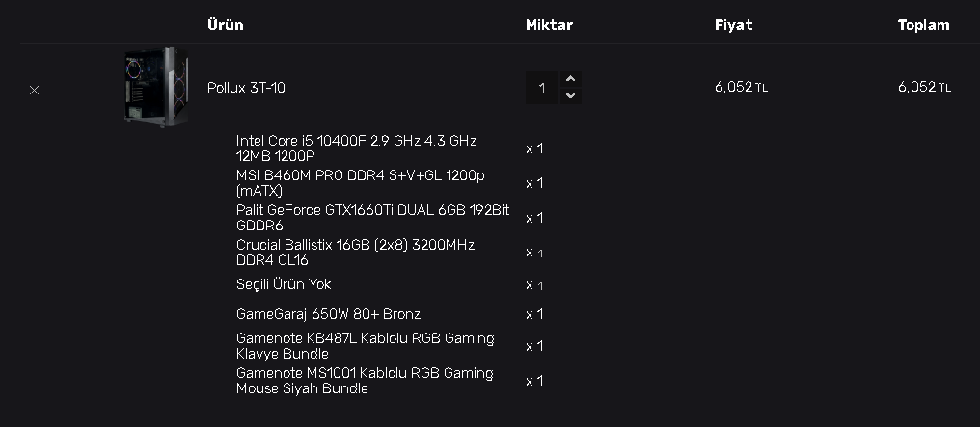Click the 6,052 TL amount under Toplam
Viewport: 980px width, 427px height.
pyautogui.click(x=924, y=88)
